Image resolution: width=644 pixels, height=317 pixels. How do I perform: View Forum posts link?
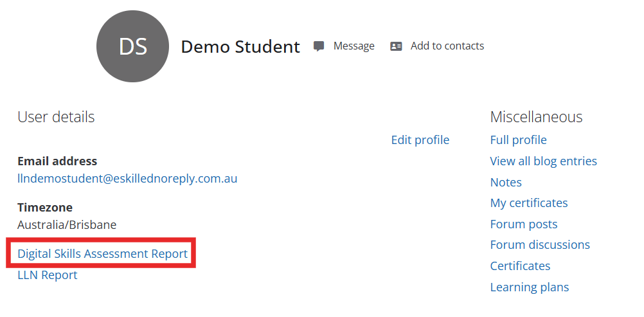click(524, 224)
